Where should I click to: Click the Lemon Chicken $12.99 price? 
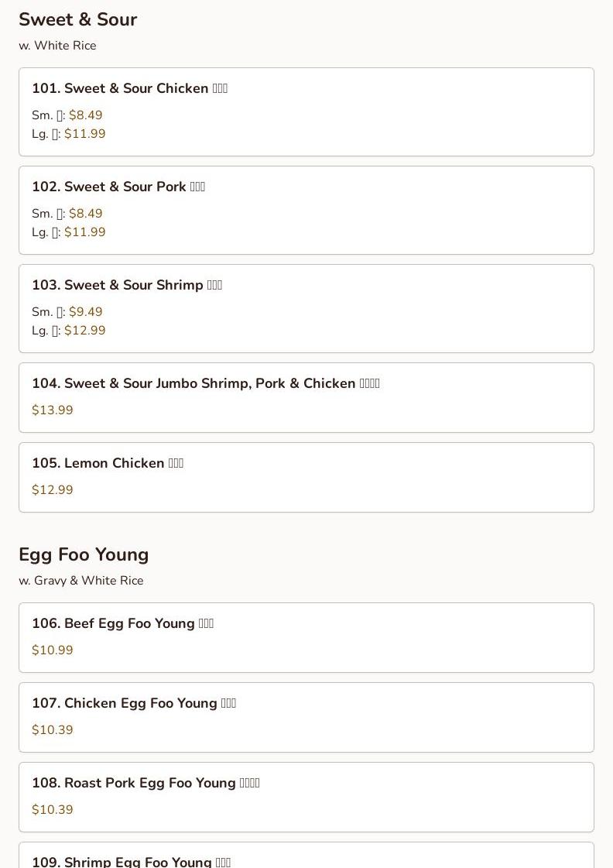coord(53,490)
